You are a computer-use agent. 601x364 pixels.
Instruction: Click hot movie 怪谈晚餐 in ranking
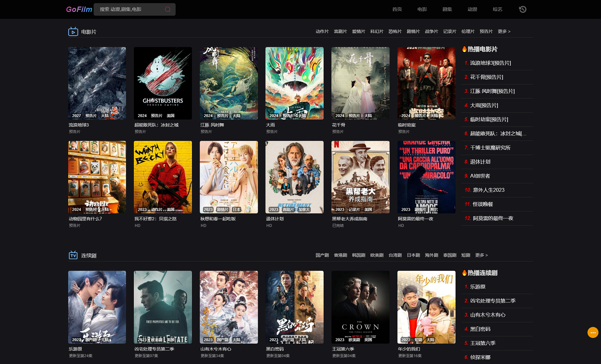pyautogui.click(x=483, y=204)
